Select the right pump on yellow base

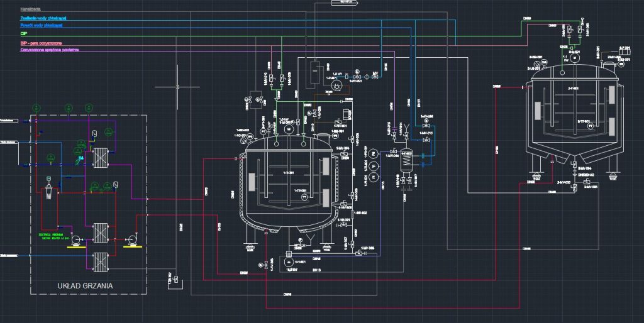pos(132,241)
